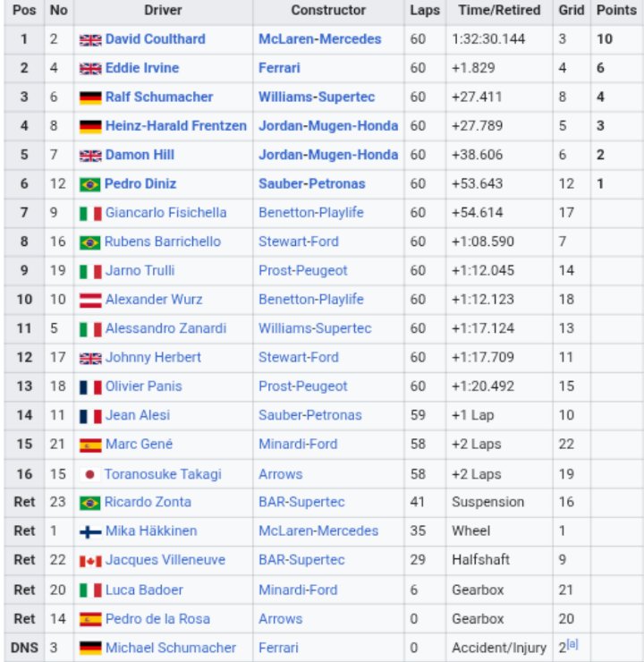Viewport: 644px width, 662px height.
Task: Open Sauber-Petronas link in Pedro Diniz's row
Action: tap(312, 183)
